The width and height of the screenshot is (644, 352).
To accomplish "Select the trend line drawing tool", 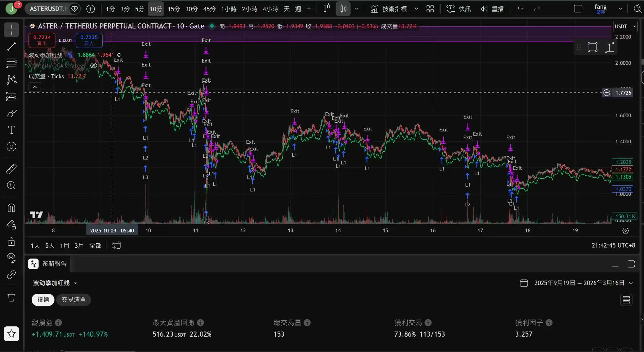I will coord(11,46).
